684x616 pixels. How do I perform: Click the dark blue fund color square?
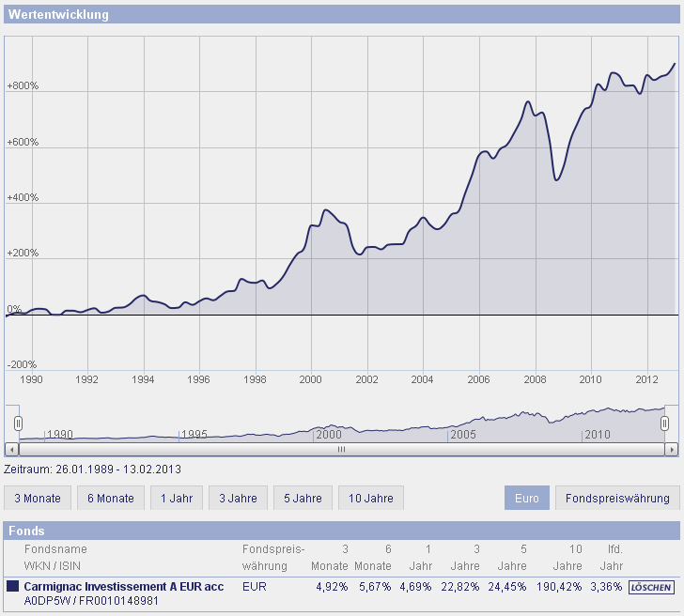[12, 586]
